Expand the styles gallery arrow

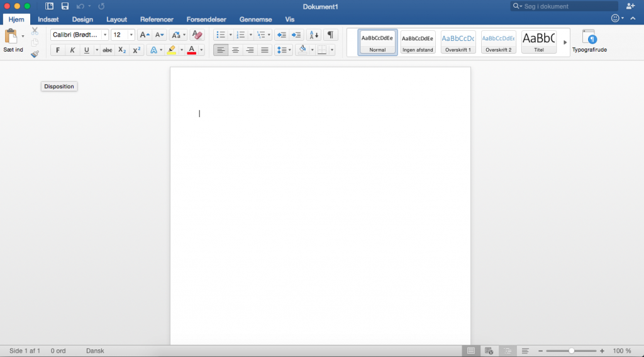(x=565, y=42)
